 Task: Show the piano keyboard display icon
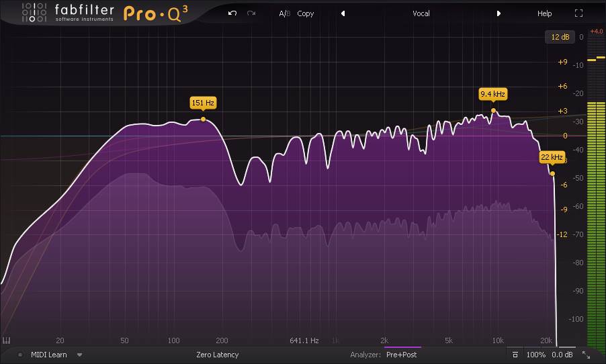(7, 340)
